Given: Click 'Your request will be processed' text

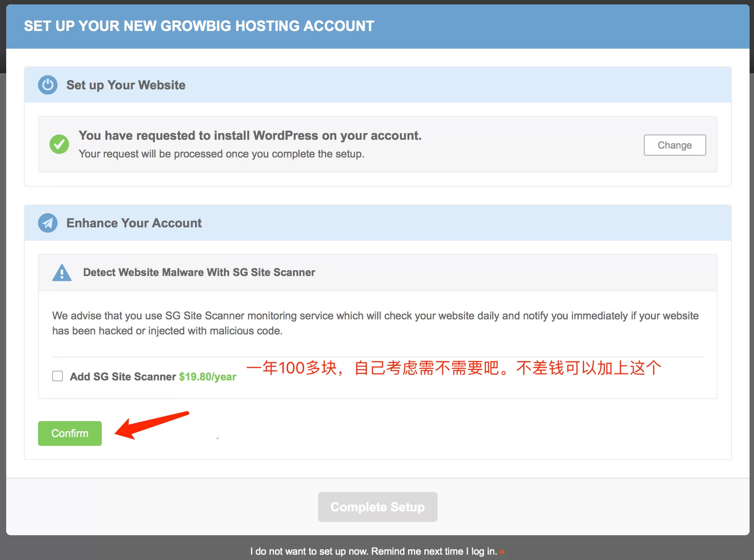Looking at the screenshot, I should click(222, 154).
